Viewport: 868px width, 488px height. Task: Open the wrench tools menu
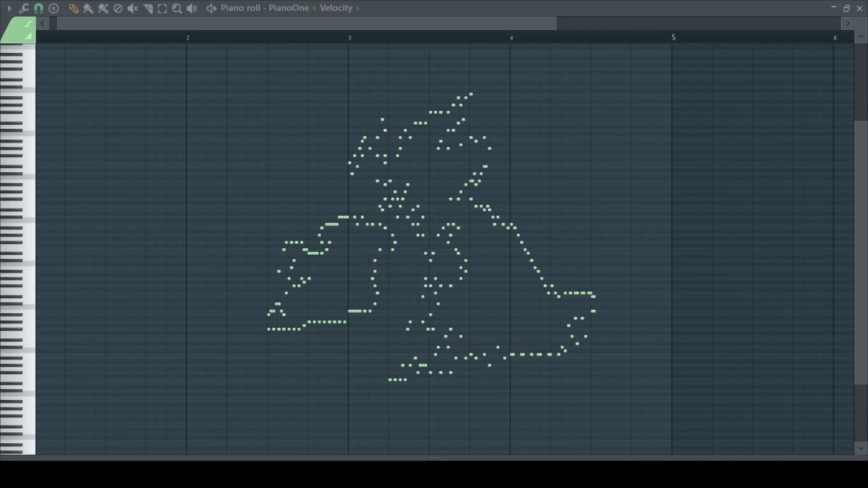pos(24,8)
